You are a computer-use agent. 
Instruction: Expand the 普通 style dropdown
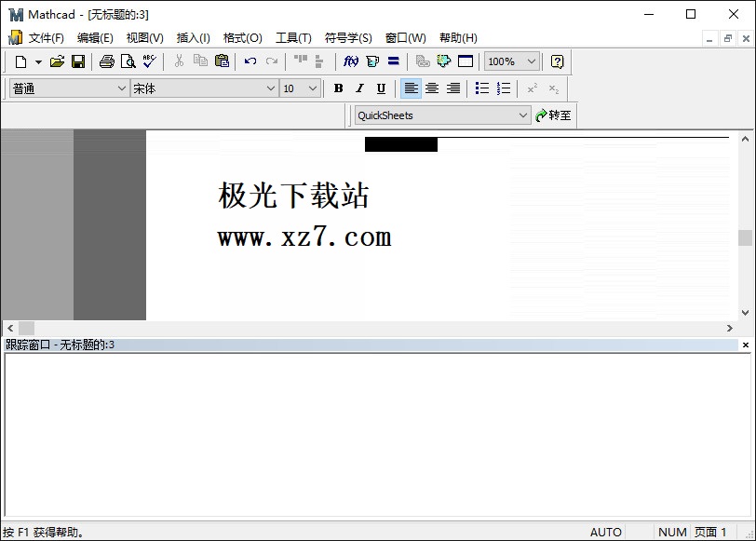click(121, 88)
